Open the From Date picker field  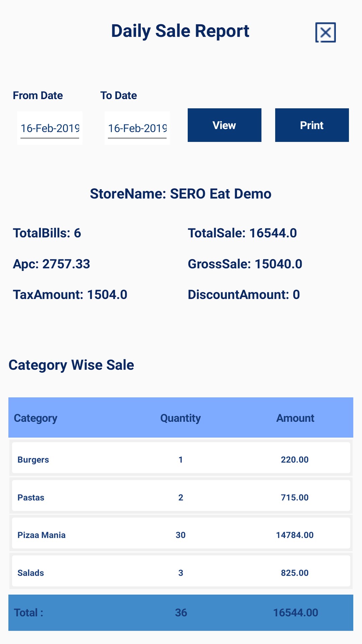(x=50, y=128)
